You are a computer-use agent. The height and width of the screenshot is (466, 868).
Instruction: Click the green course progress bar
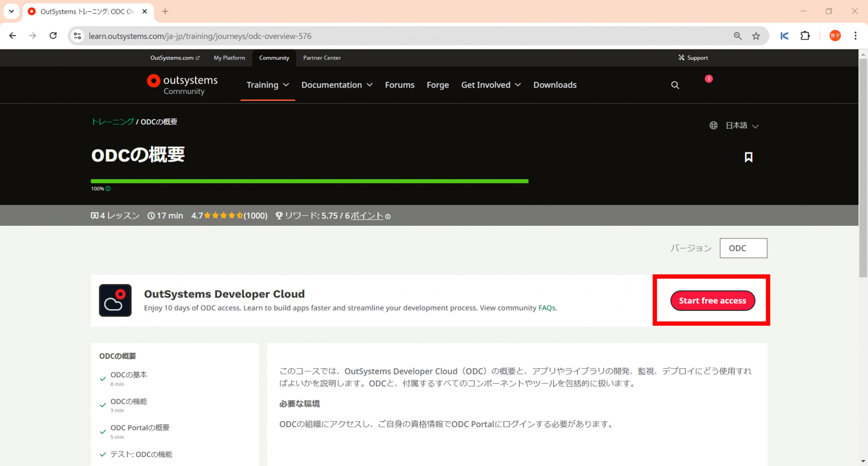309,181
